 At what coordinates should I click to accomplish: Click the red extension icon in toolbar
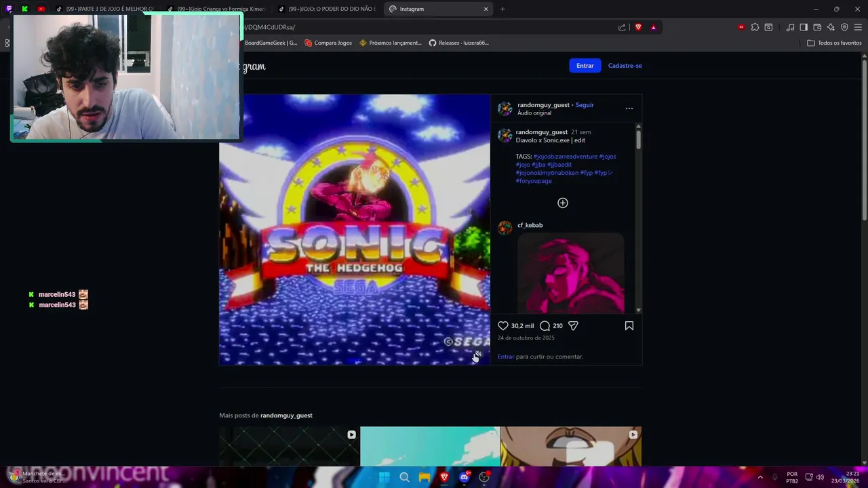[x=741, y=27]
